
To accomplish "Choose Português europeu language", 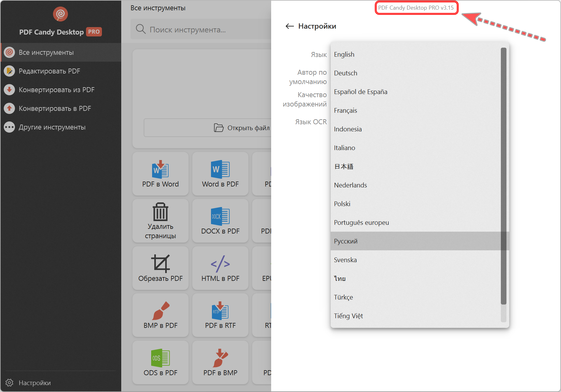I will 416,222.
